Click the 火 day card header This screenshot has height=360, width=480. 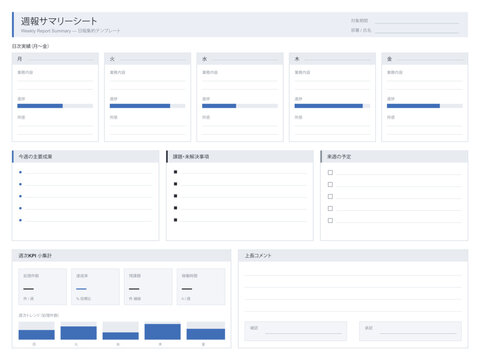click(x=148, y=59)
